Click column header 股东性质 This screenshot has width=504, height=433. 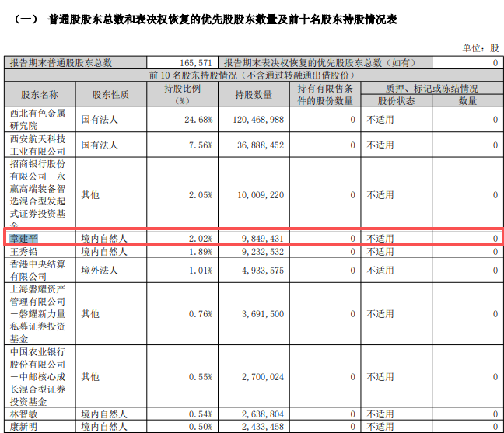click(x=110, y=94)
